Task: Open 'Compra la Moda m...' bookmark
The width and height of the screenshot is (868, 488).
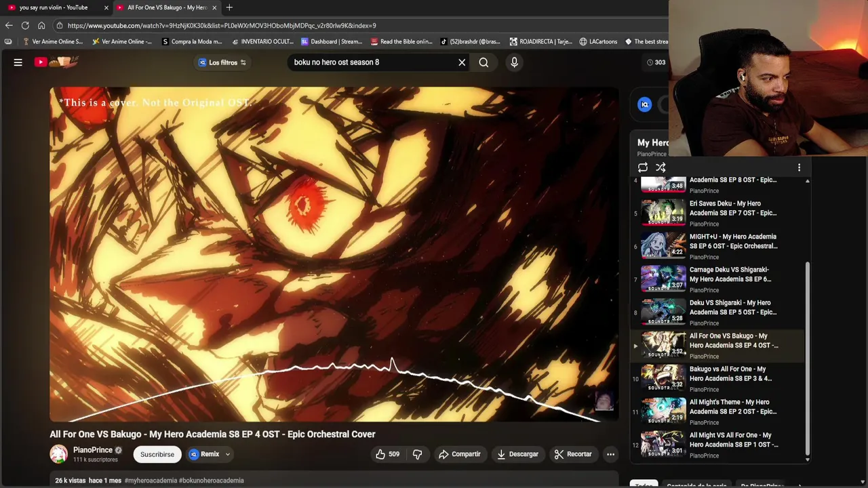Action: click(192, 41)
